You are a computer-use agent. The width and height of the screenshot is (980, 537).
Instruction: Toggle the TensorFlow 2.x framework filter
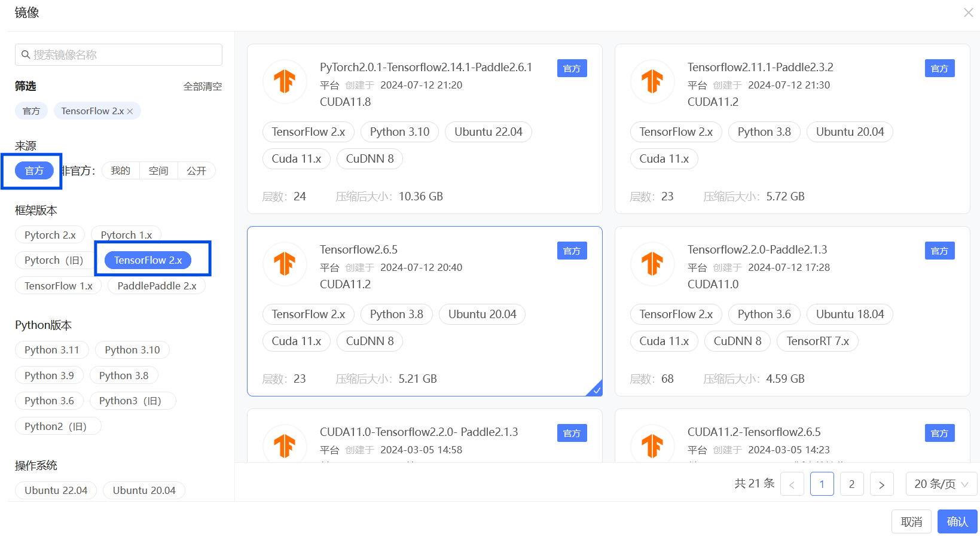pos(148,260)
